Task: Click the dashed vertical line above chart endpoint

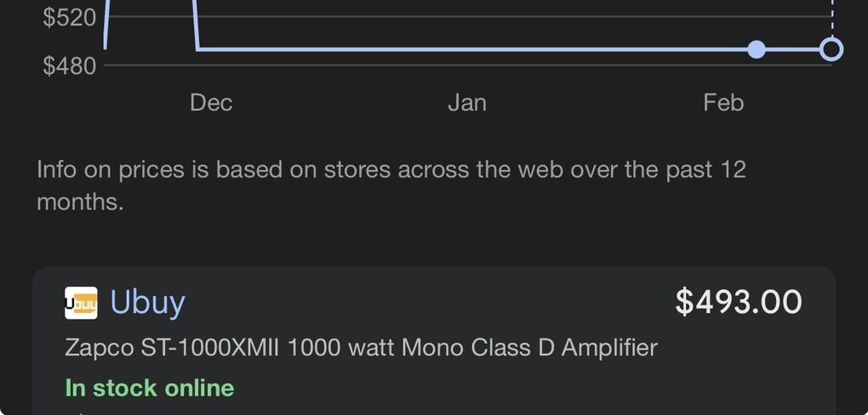Action: pos(832,17)
